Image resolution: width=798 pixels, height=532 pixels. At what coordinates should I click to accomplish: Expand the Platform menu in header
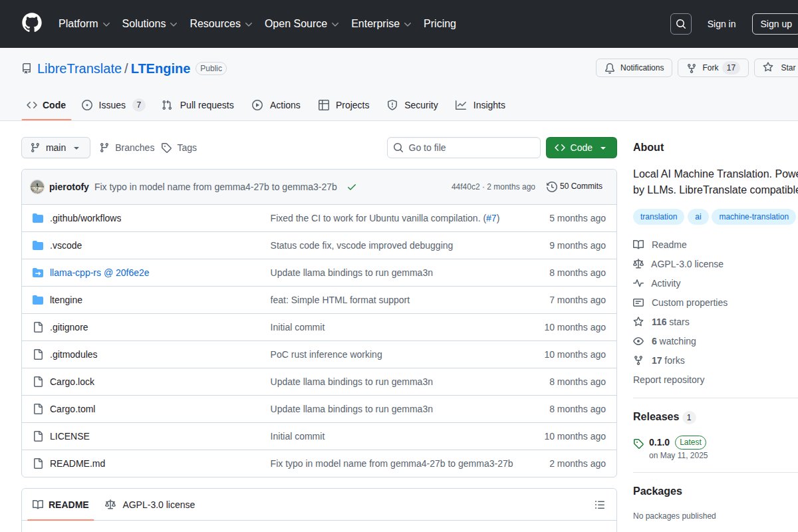point(84,23)
